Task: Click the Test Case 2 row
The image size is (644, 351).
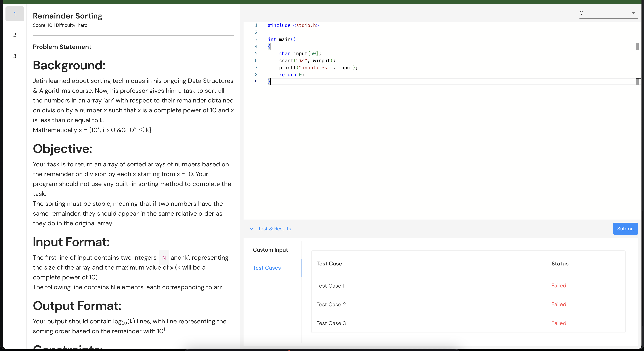Action: coord(468,304)
